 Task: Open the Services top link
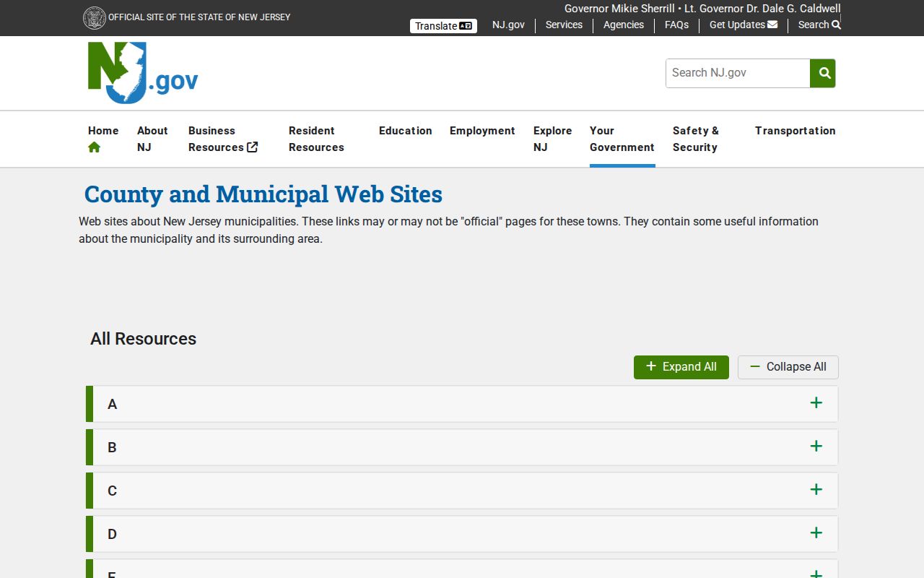564,25
